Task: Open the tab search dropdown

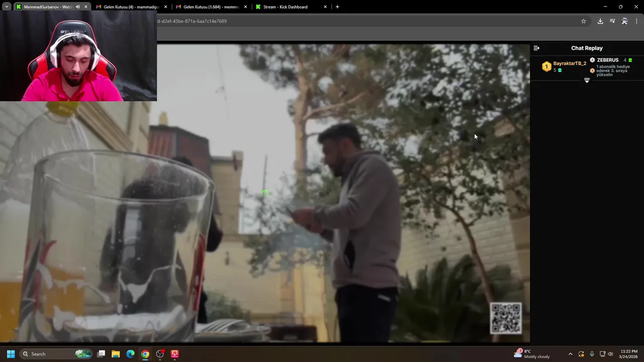Action: tap(7, 7)
